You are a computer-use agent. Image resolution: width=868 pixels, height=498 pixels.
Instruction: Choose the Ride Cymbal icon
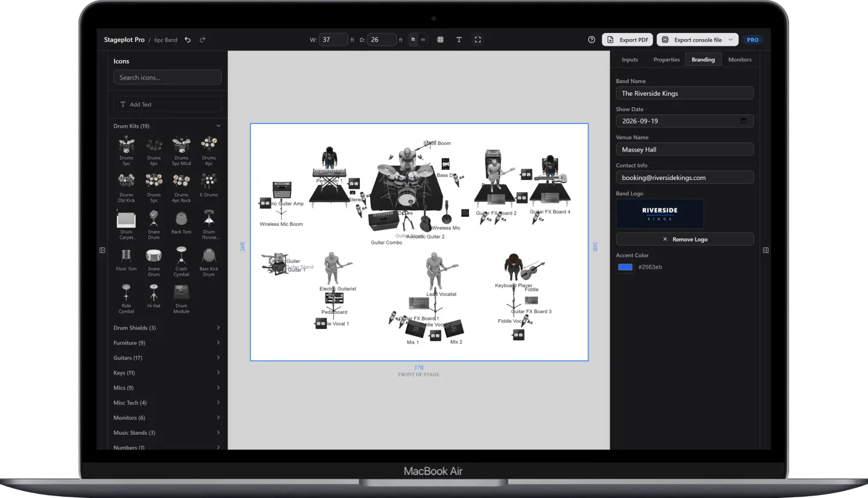(126, 299)
